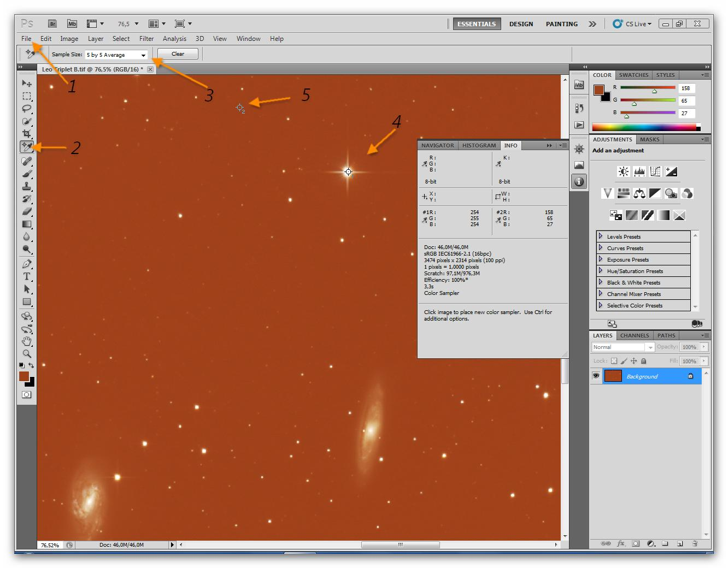Click the R channel color slider
The image size is (728, 568).
point(648,87)
